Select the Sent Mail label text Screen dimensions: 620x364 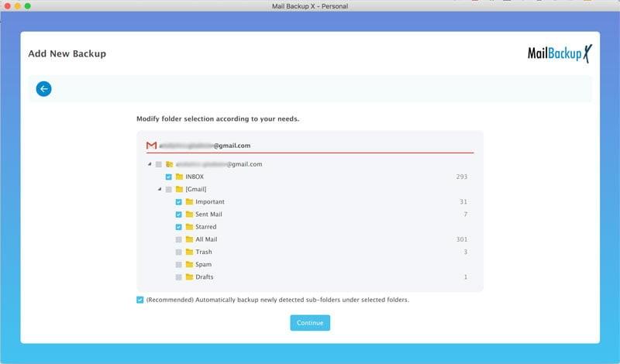click(x=208, y=215)
